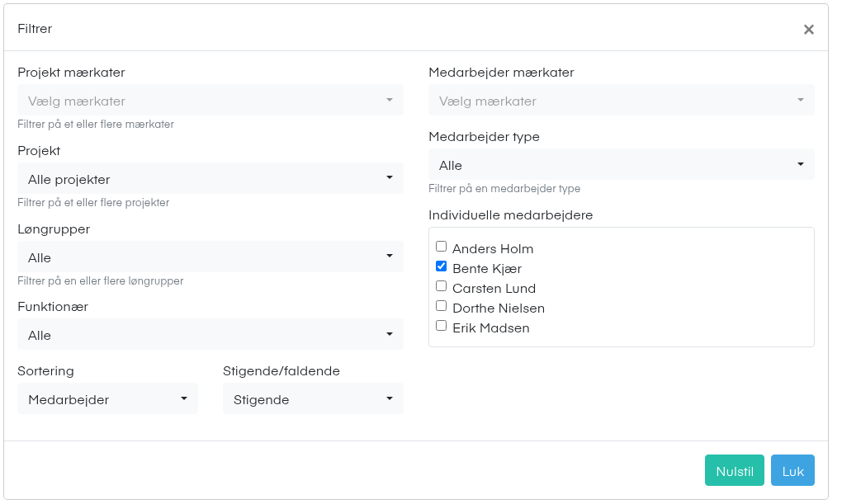This screenshot has width=842, height=504.
Task: Click the Bente Kjær name label
Action: pyautogui.click(x=487, y=269)
